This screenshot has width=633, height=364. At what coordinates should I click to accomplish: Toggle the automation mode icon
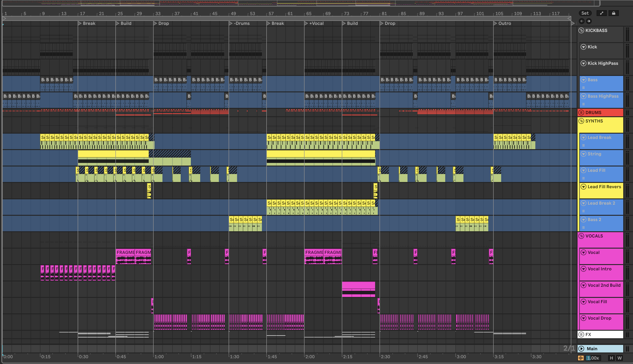601,13
